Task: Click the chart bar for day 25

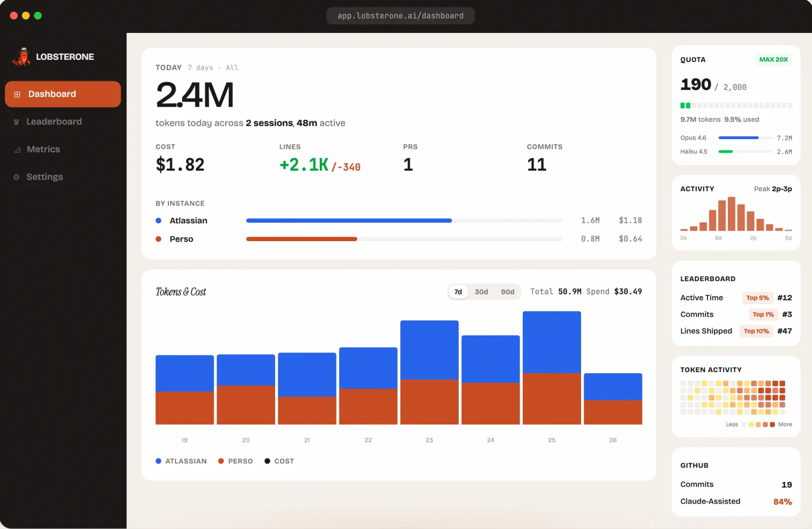Action: pyautogui.click(x=552, y=368)
